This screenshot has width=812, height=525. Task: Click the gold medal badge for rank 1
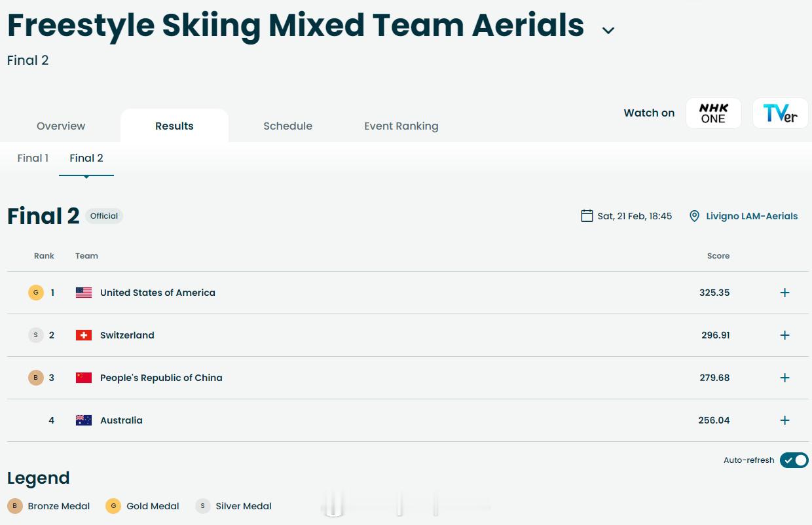click(36, 293)
